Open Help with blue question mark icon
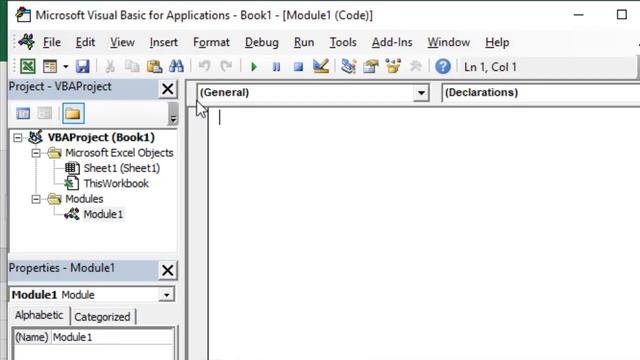 point(443,66)
